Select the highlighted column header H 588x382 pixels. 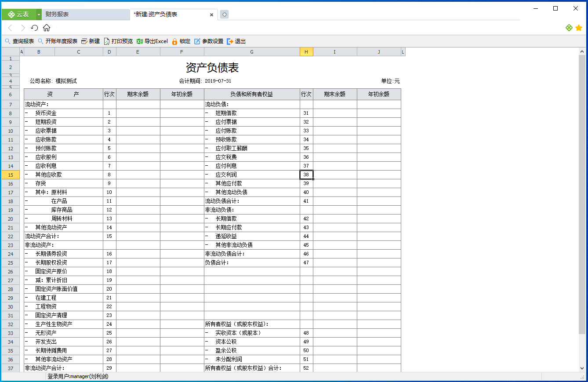pyautogui.click(x=306, y=52)
